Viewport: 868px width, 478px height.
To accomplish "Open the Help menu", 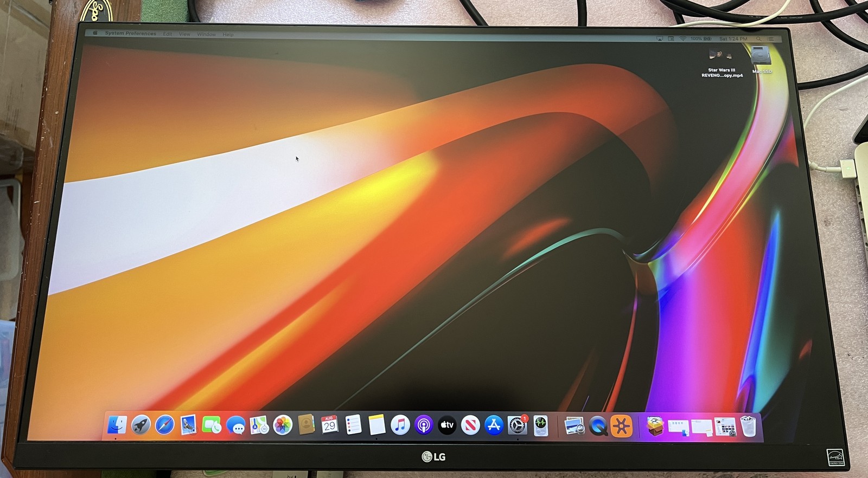I will [x=228, y=35].
